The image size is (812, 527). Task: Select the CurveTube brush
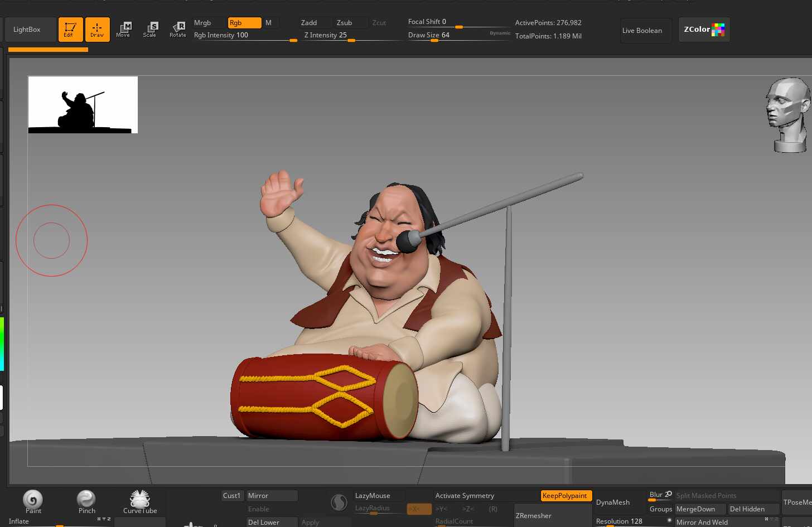pos(140,501)
